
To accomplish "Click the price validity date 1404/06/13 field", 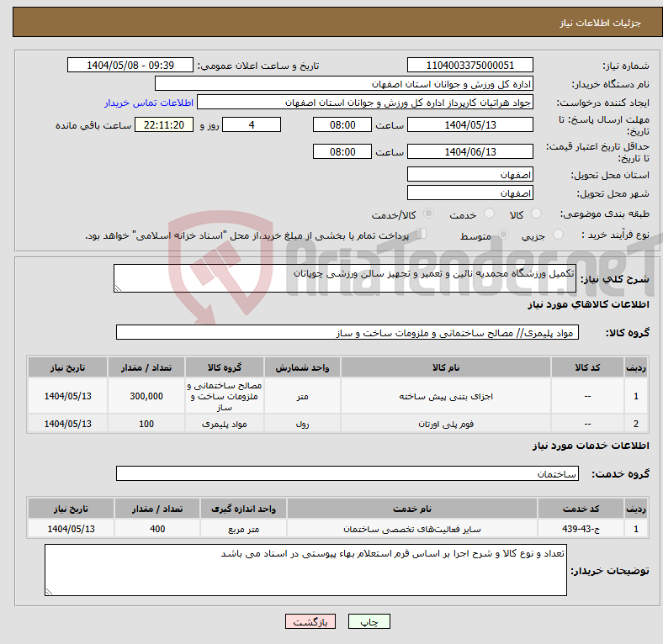I will 469,151.
